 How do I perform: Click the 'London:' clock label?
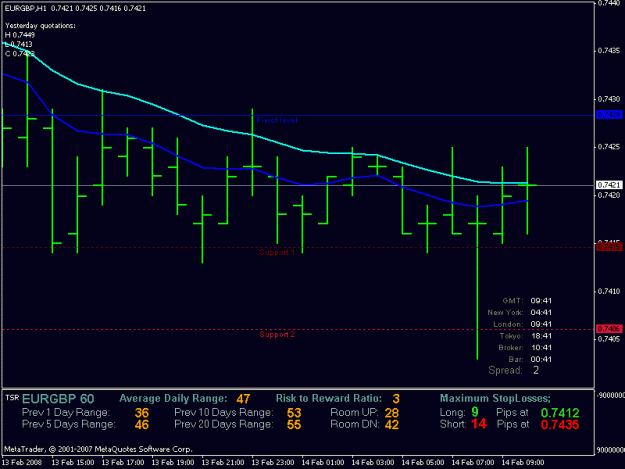click(508, 324)
